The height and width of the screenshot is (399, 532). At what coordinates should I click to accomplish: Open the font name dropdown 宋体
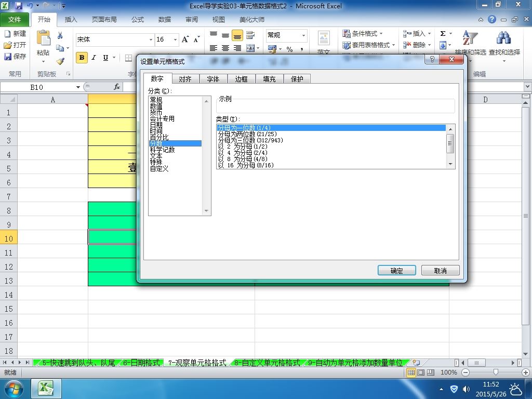151,39
